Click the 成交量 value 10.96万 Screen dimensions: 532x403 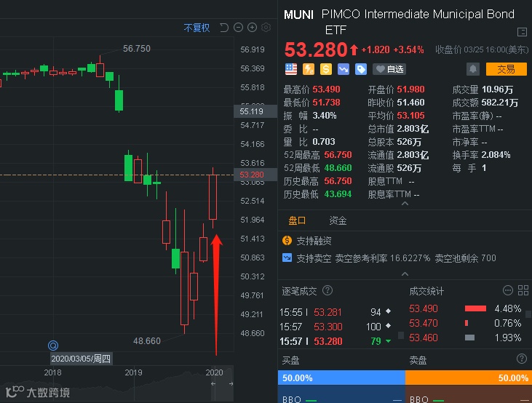tap(497, 89)
